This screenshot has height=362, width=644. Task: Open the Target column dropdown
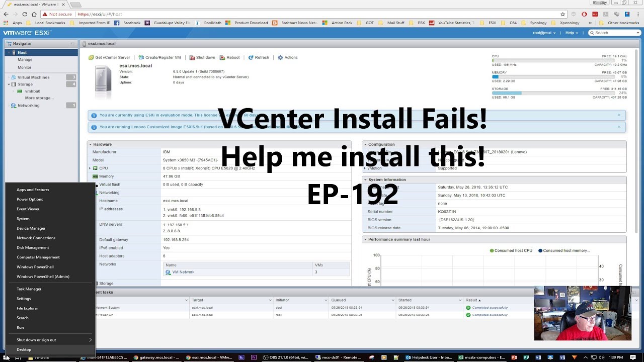pyautogui.click(x=270, y=300)
